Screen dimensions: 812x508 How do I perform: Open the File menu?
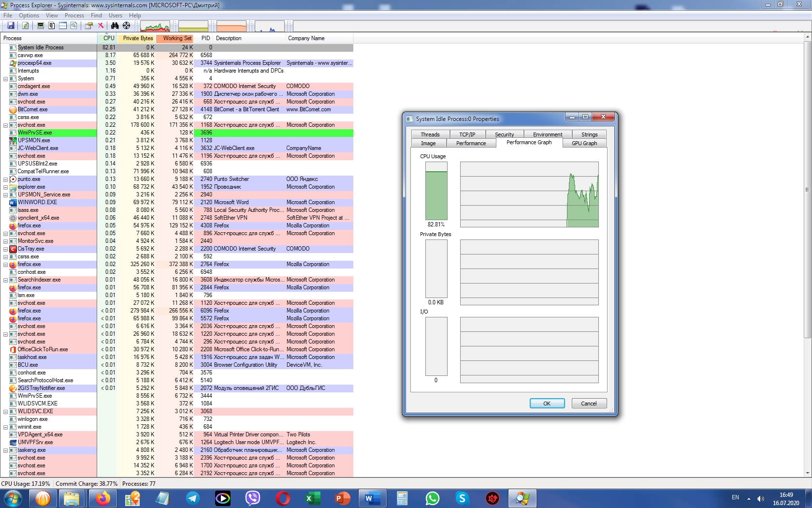(x=8, y=15)
